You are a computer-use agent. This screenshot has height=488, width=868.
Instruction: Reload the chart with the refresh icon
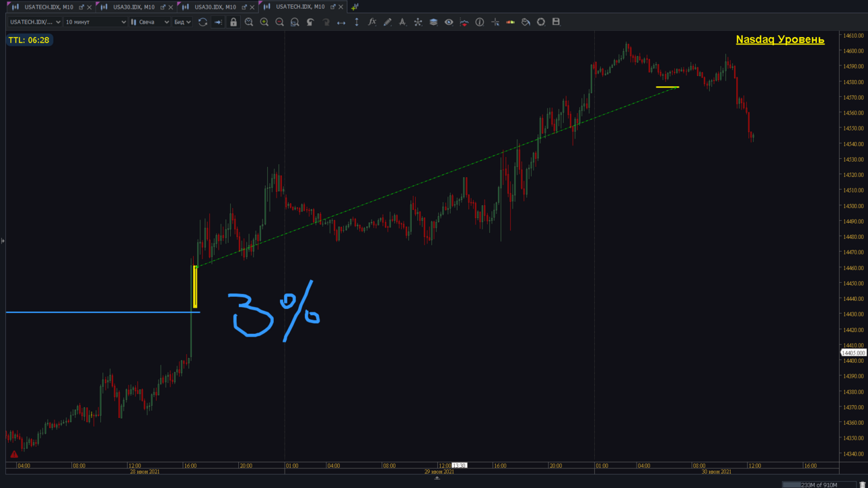pos(203,22)
